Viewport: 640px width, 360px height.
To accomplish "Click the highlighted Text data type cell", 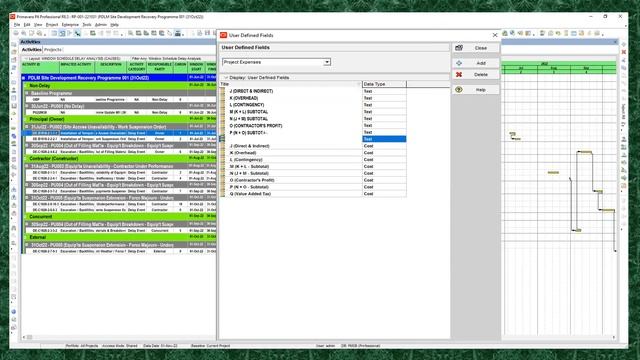I will click(x=384, y=139).
